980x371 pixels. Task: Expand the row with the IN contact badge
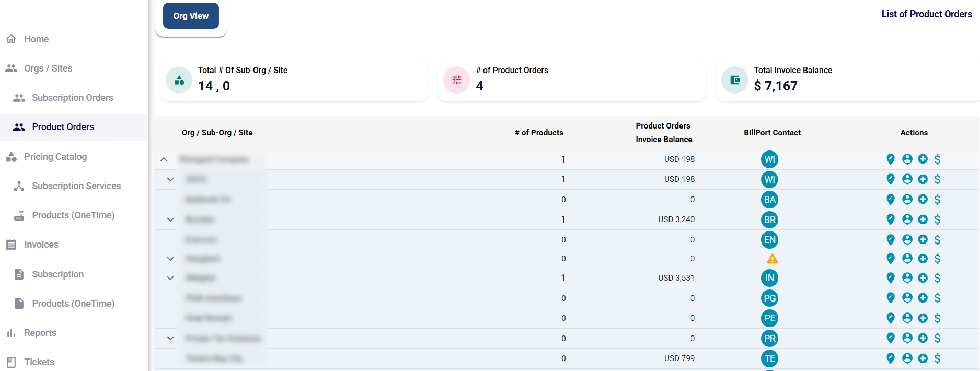click(x=170, y=279)
